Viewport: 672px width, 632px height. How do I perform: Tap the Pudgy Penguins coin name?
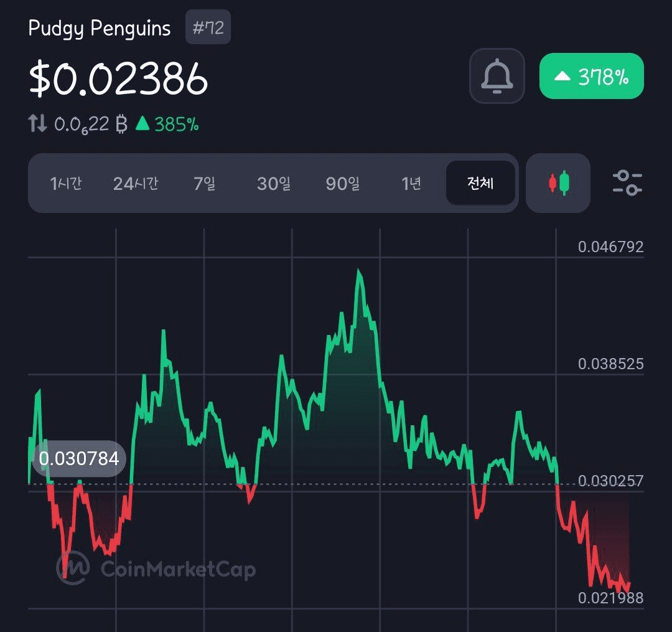coord(100,28)
